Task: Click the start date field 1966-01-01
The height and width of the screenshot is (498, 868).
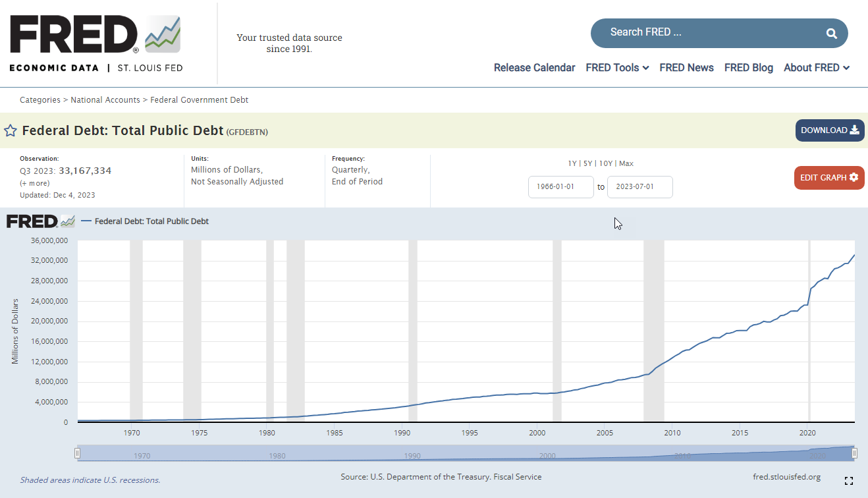Action: coord(561,187)
